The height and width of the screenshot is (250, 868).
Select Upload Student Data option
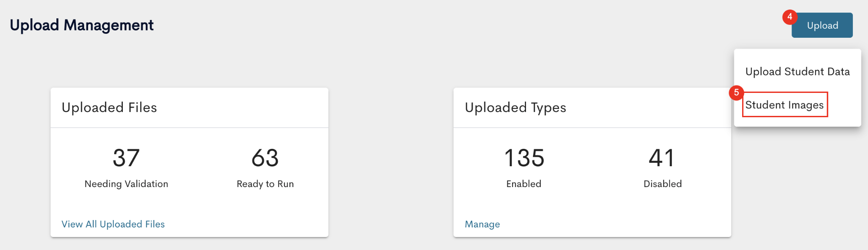point(797,72)
